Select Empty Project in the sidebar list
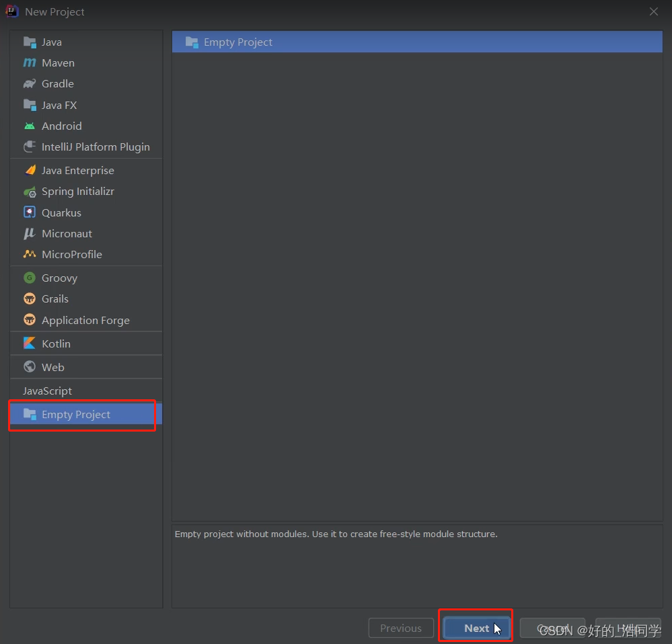 click(86, 414)
